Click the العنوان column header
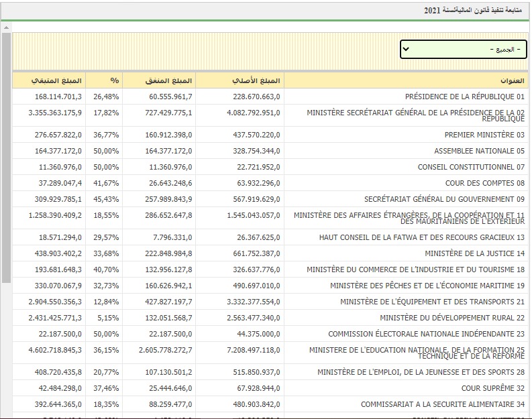The image size is (532, 419). coord(513,80)
